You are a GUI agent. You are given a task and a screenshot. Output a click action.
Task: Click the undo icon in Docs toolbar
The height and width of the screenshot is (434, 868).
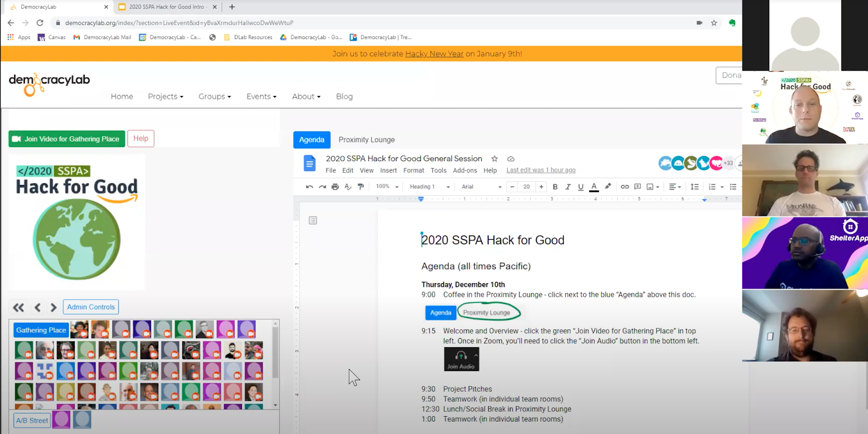309,187
